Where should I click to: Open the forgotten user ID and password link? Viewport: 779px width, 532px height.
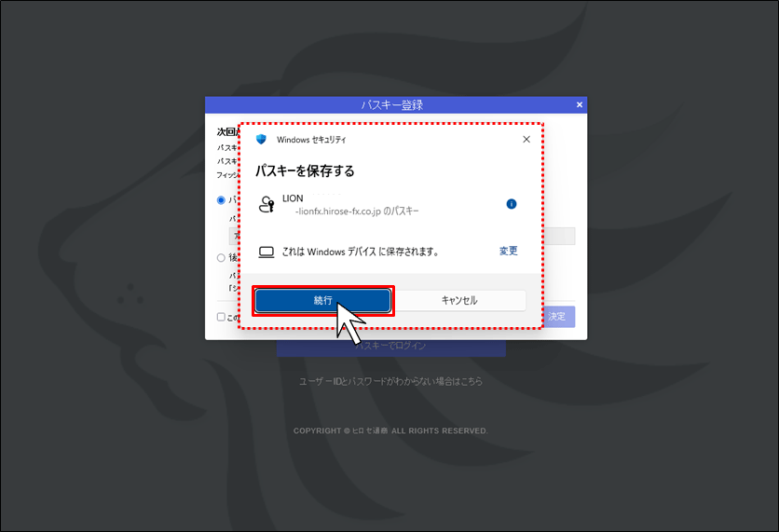point(390,381)
